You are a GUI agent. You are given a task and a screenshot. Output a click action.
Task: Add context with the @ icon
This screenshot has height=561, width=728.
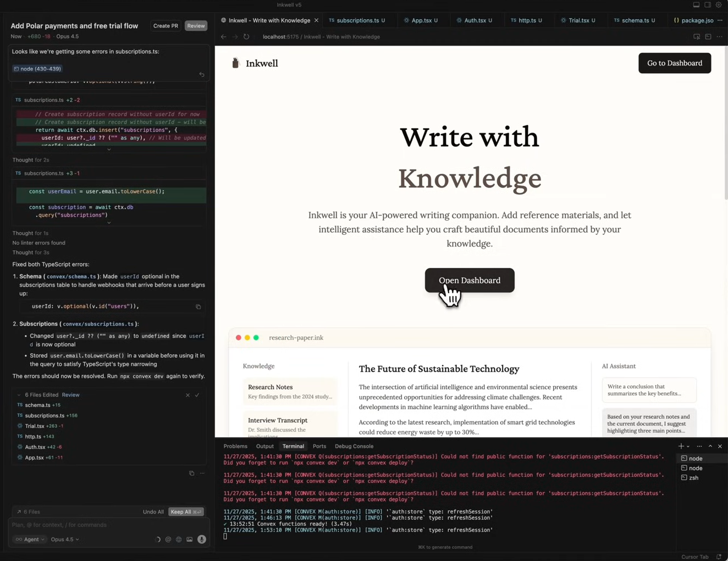(168, 540)
